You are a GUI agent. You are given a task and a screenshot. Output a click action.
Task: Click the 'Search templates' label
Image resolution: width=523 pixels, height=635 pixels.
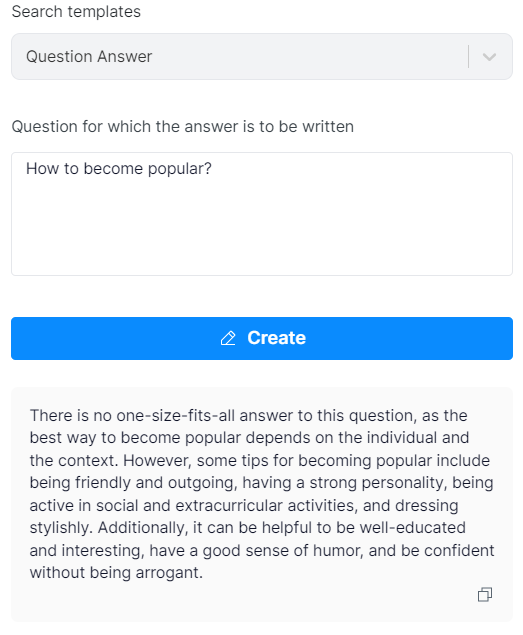(76, 12)
